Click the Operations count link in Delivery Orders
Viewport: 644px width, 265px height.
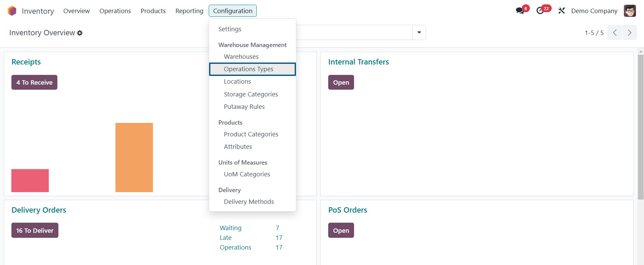tap(236, 247)
